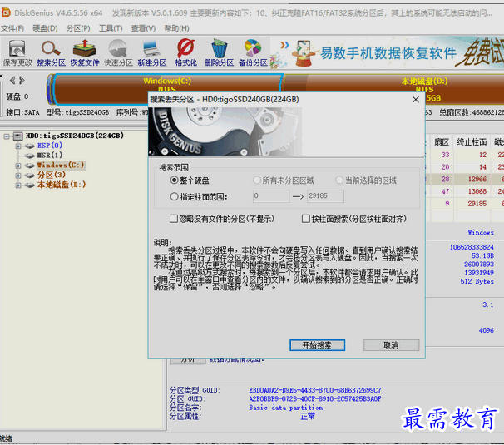Expand the Windows(C:) tree node
This screenshot has width=504, height=445.
(x=18, y=166)
